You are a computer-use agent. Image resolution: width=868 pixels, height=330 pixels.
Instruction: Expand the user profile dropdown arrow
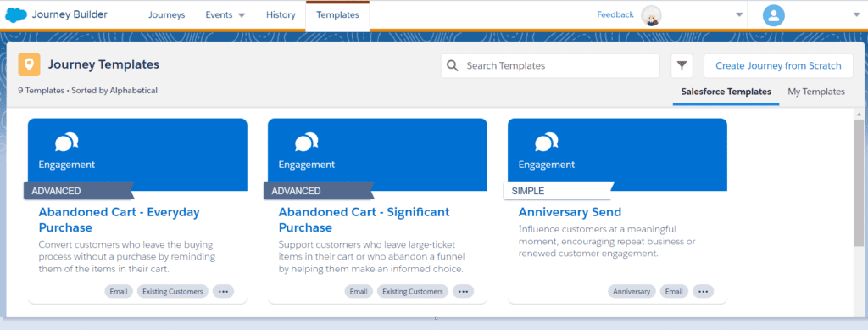click(857, 15)
